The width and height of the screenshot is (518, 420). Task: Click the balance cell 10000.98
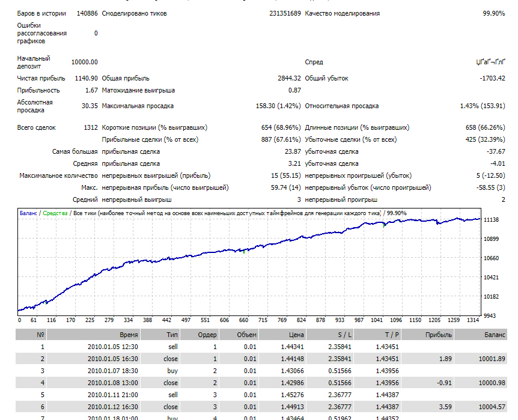492,383
